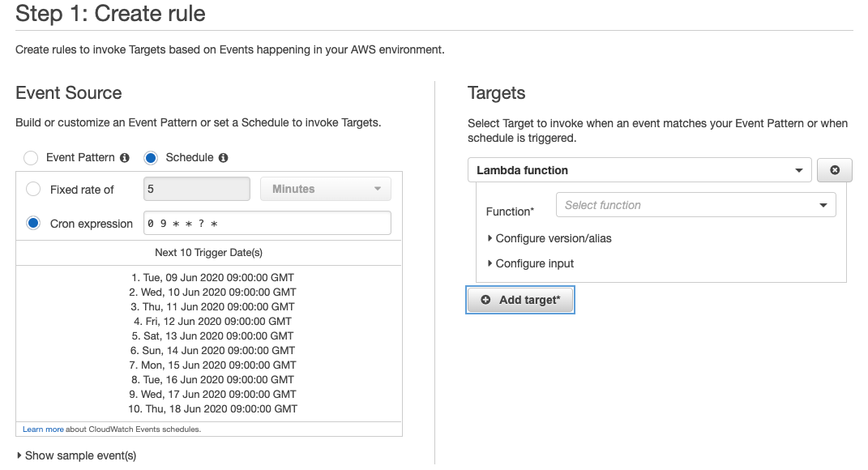
Task: Select the Fixed rate of option
Action: pos(32,189)
